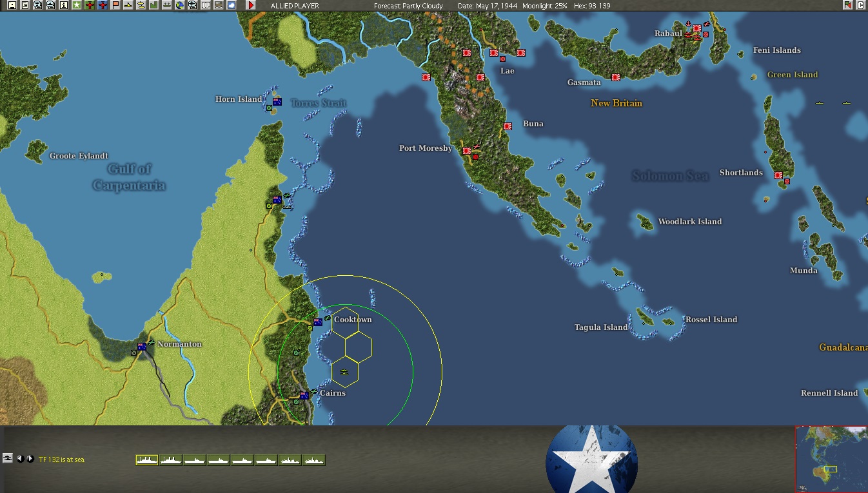Select the Rabaul Japanese base flag
The width and height of the screenshot is (868, 493).
[x=697, y=28]
